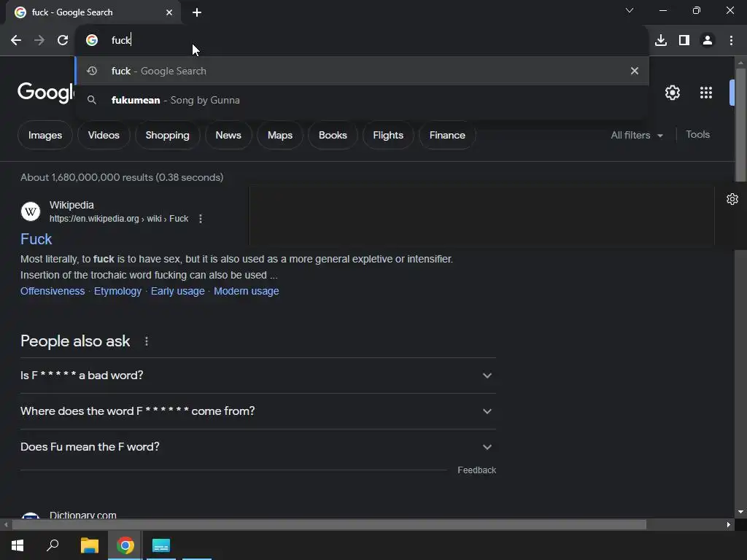
Task: Open the teal app on taskbar
Action: pos(161,545)
